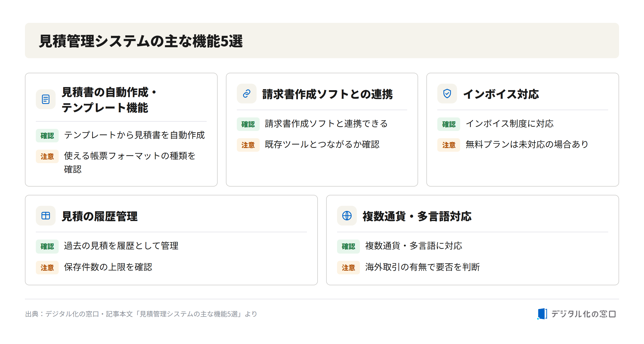Click the green 確認 badge in the invoice card
Viewport: 644px width, 344px height.
(449, 124)
